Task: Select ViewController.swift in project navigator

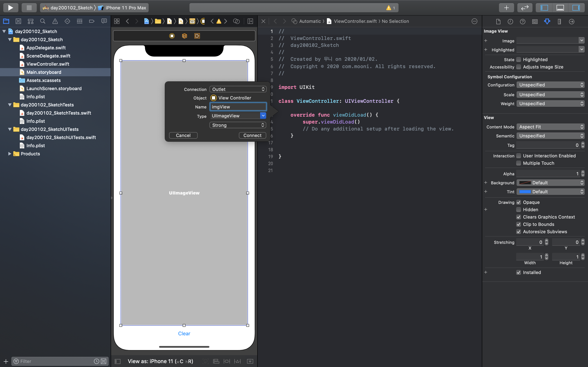Action: coord(48,64)
